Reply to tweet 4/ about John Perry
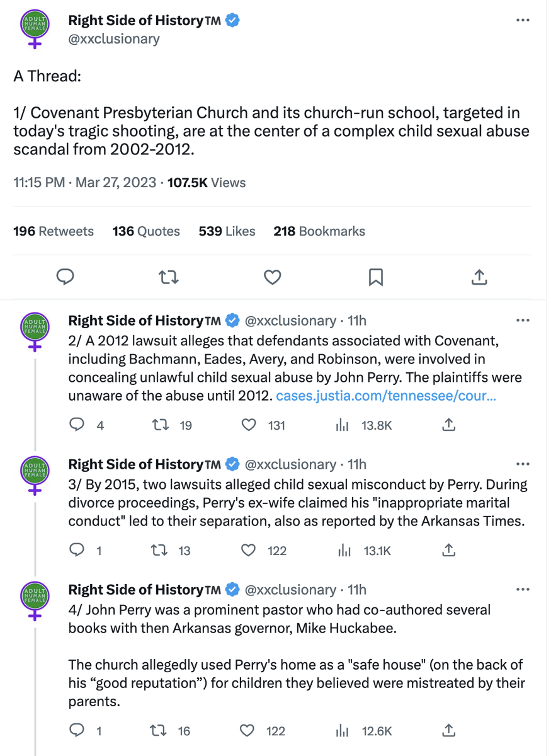 tap(77, 731)
